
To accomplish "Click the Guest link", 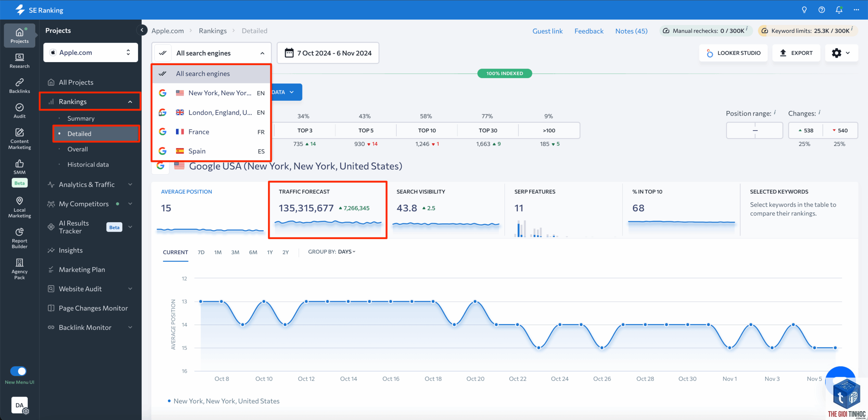I will click(x=547, y=31).
